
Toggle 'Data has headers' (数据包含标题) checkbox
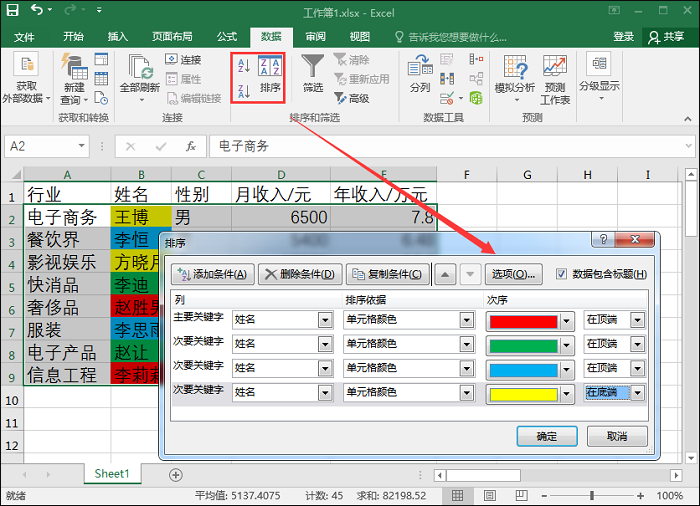point(561,274)
